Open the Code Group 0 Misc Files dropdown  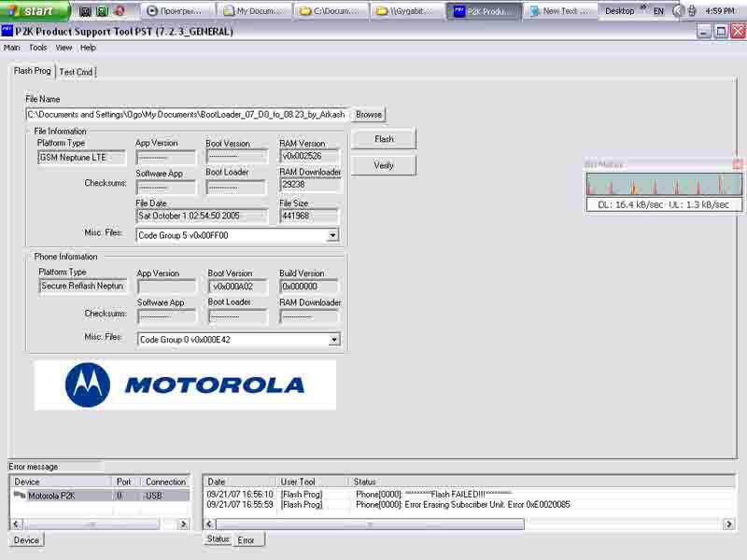pos(334,340)
